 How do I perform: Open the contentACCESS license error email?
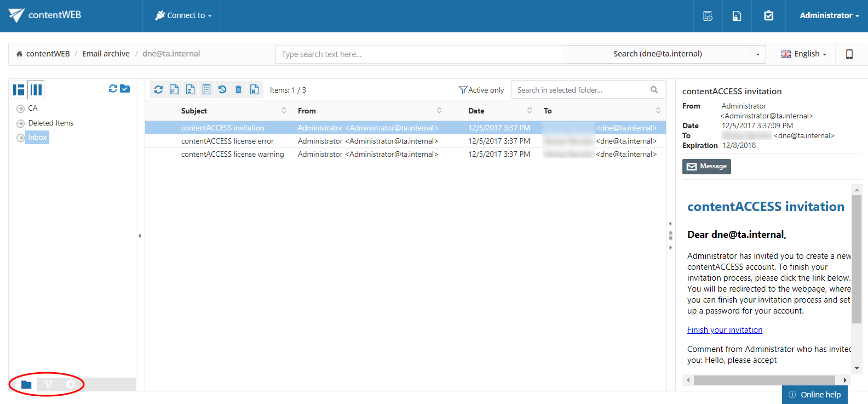405,141
